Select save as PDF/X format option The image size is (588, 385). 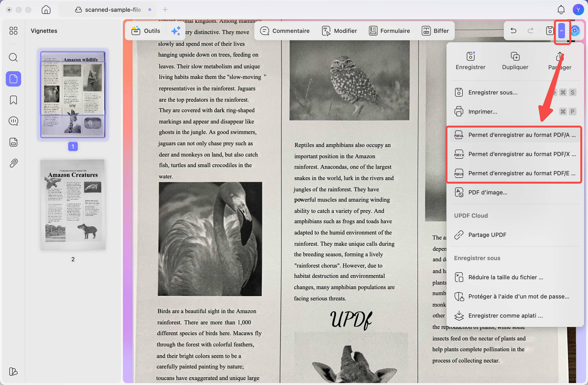coord(515,154)
